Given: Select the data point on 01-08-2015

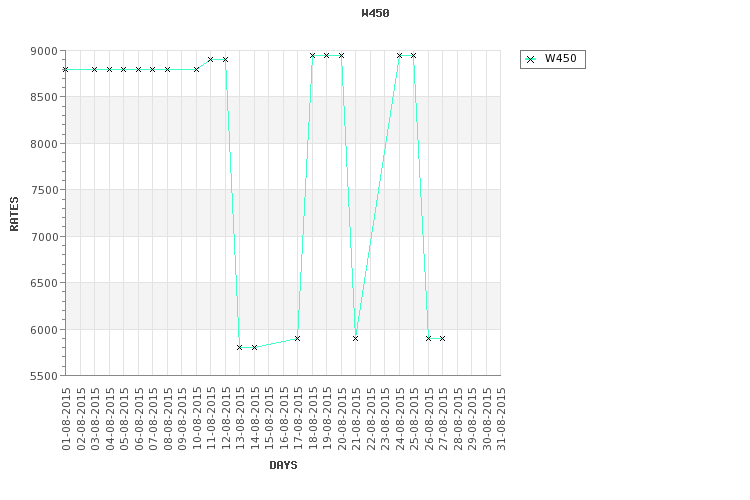Looking at the screenshot, I should click(x=66, y=69).
